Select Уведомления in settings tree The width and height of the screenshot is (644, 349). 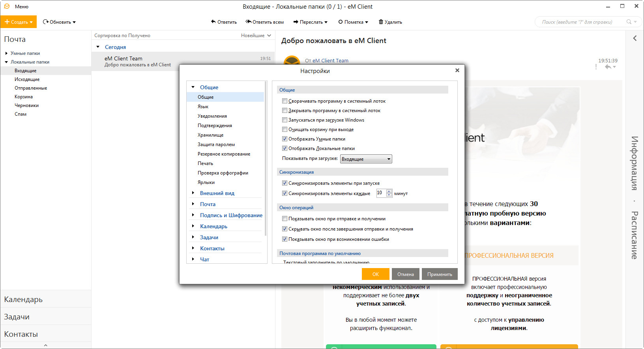click(212, 116)
